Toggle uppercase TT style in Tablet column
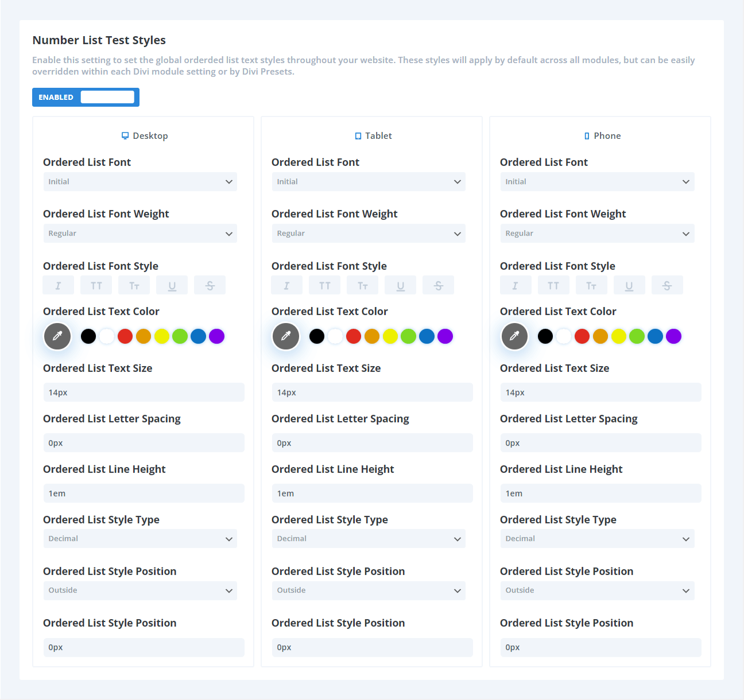 [325, 285]
